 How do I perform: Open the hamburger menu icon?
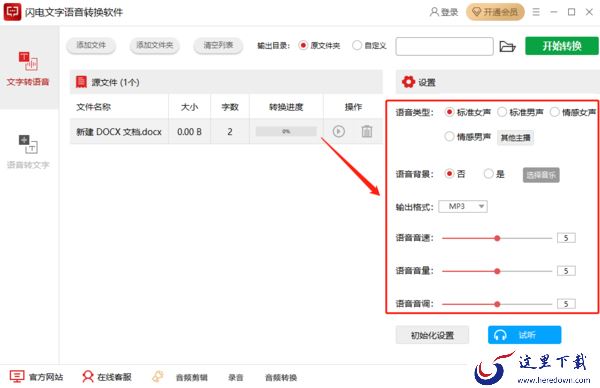(536, 12)
